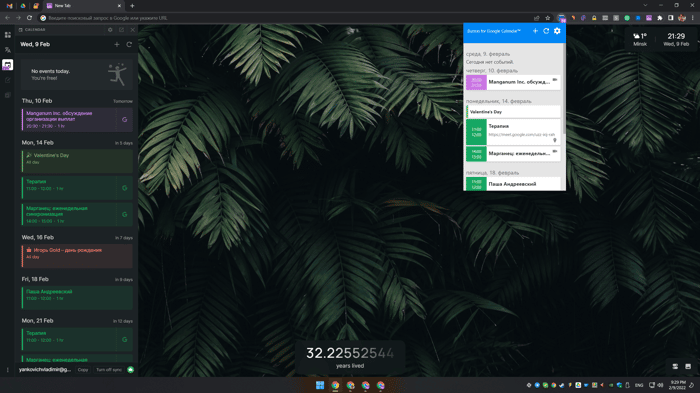This screenshot has width=700, height=393.
Task: Open the tab search dropdown arrow
Action: (x=645, y=5)
